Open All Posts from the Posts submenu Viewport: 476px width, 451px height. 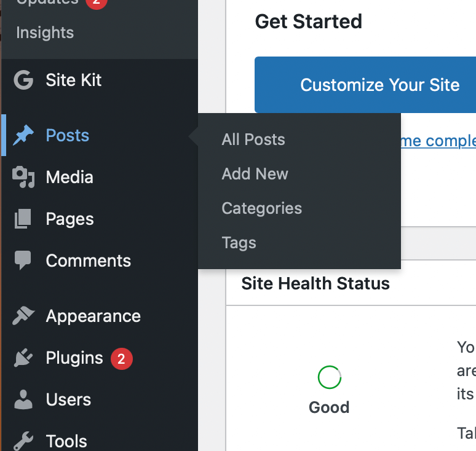click(253, 139)
